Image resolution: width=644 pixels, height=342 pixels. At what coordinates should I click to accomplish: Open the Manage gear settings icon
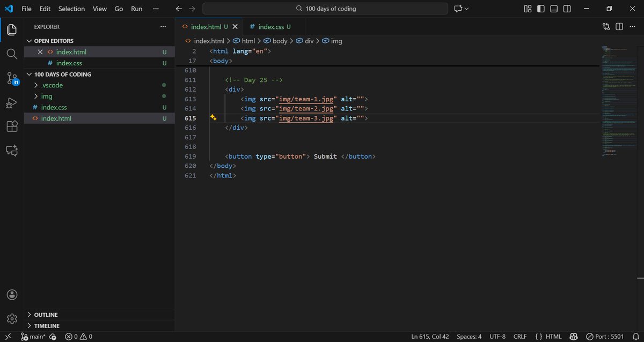coord(12,318)
